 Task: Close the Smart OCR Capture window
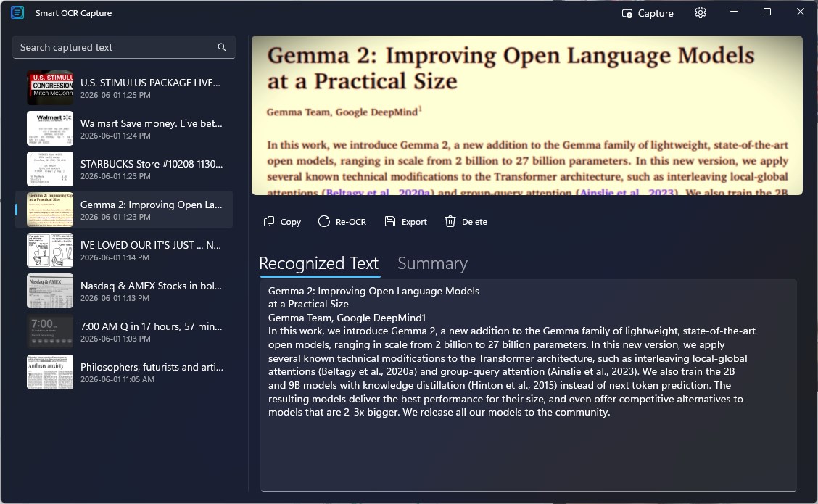801,12
